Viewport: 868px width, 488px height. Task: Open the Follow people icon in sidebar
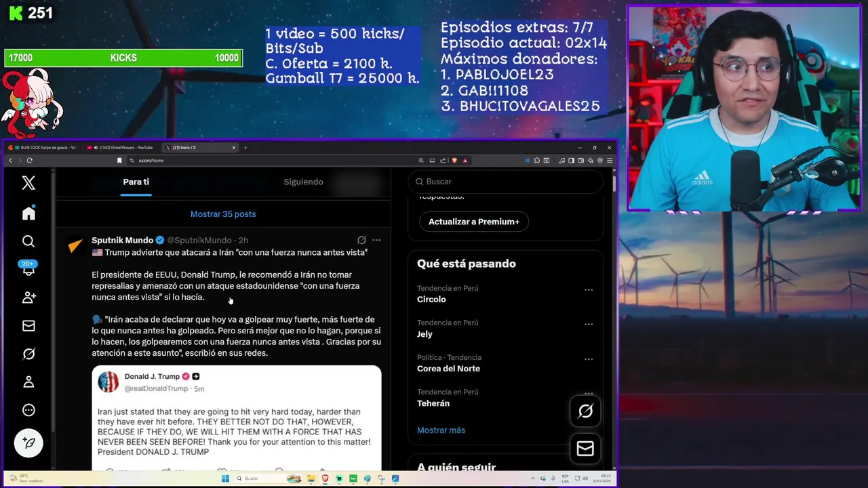click(x=28, y=298)
